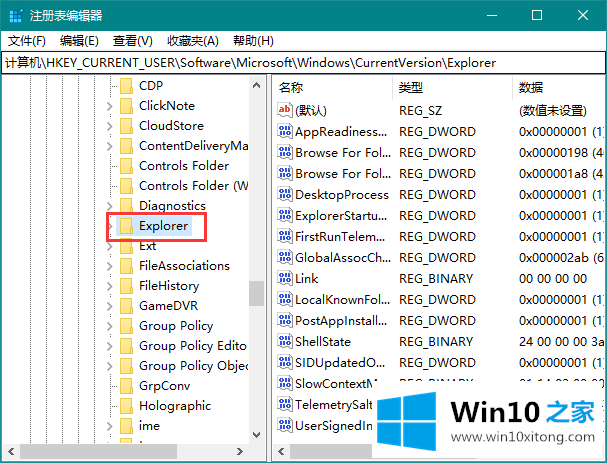Open the 编辑(E) menu

79,41
